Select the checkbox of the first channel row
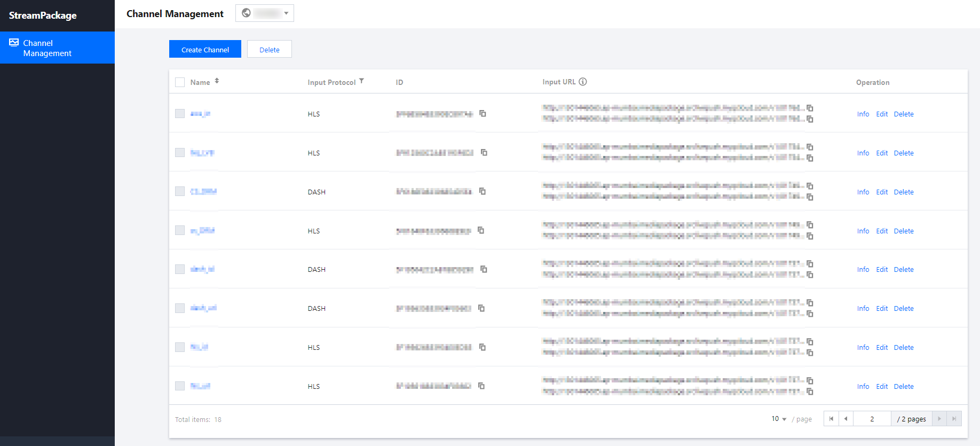Image resolution: width=980 pixels, height=446 pixels. 180,114
